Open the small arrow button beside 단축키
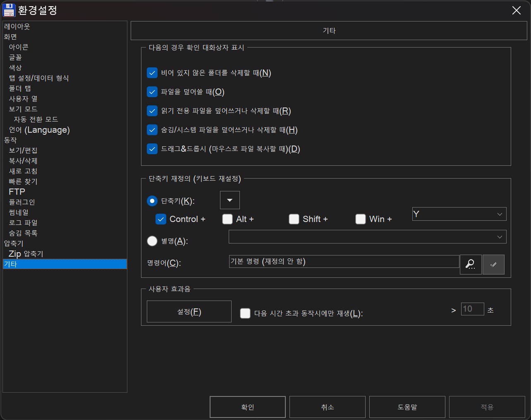 pyautogui.click(x=230, y=200)
